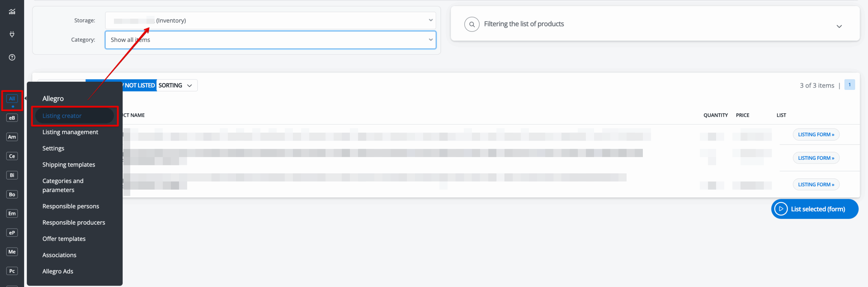Open the help question mark icon

click(12, 57)
